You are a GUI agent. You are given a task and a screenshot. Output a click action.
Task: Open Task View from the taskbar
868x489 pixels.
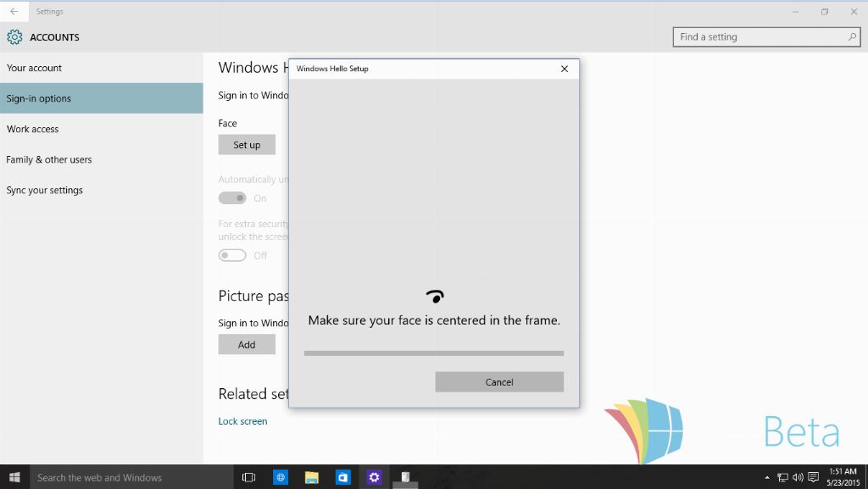248,477
